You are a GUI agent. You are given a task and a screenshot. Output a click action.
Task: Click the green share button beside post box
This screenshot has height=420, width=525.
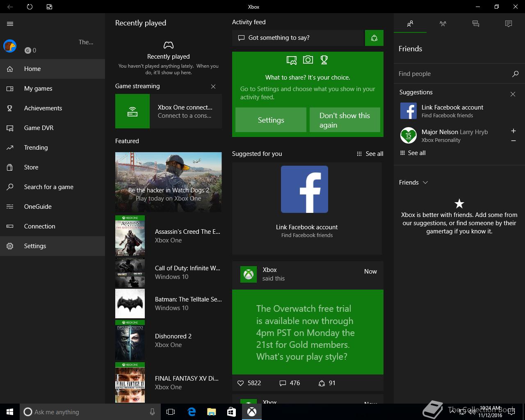374,38
